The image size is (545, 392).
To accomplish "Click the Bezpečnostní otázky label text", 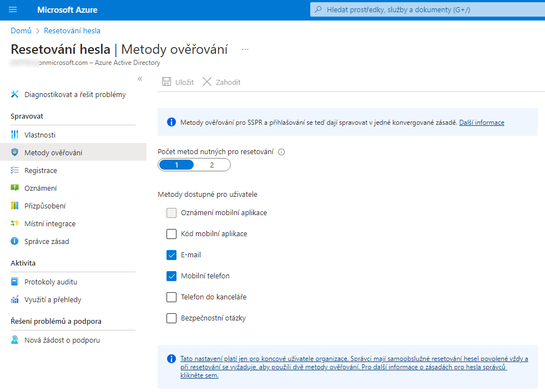I will 214,318.
